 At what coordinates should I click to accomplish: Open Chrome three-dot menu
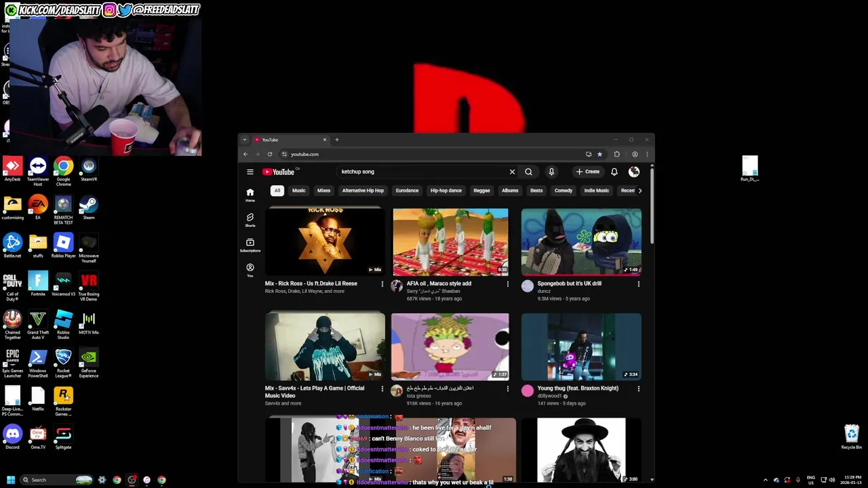[647, 155]
